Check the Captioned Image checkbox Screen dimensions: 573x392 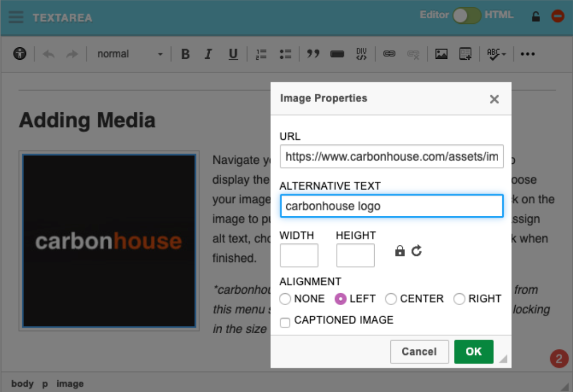(285, 323)
